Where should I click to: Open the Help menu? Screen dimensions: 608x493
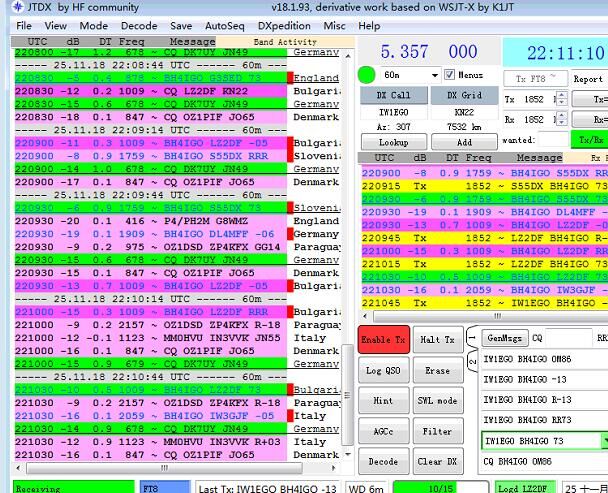[369, 26]
